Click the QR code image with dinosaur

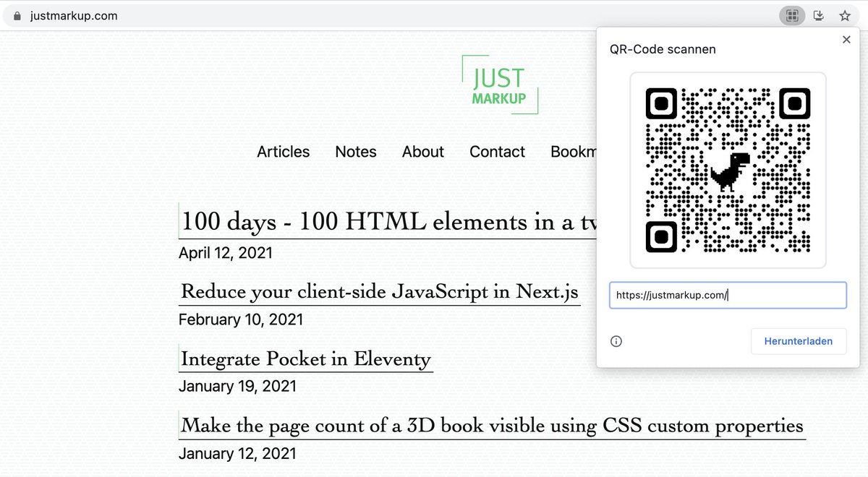click(x=728, y=171)
